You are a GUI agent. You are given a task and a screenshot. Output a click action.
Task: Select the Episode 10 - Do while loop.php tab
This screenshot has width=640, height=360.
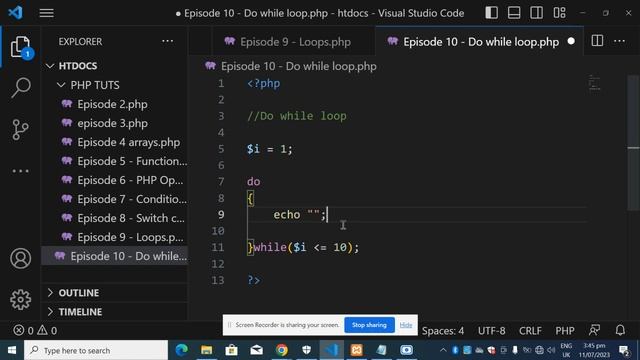pyautogui.click(x=479, y=42)
